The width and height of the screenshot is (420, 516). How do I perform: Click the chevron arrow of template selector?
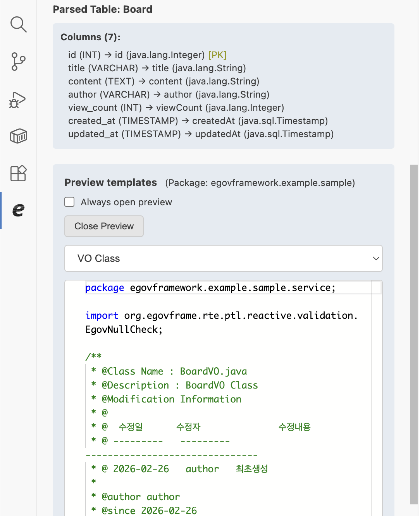375,258
